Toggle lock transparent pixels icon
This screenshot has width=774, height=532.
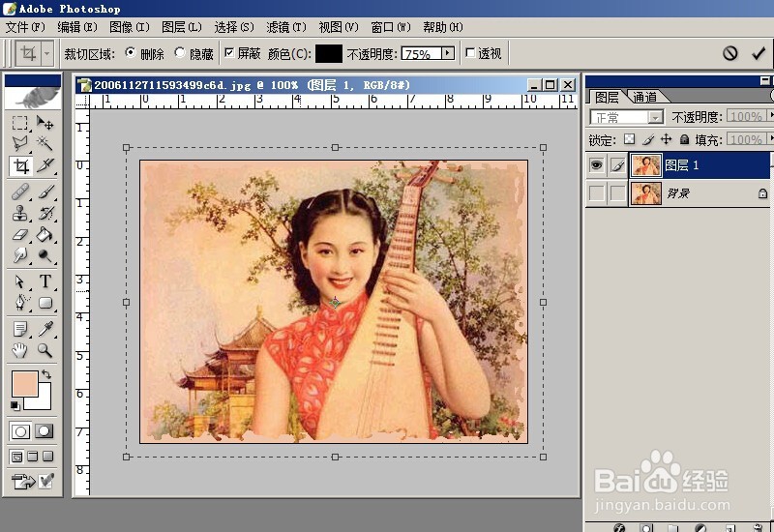point(630,139)
